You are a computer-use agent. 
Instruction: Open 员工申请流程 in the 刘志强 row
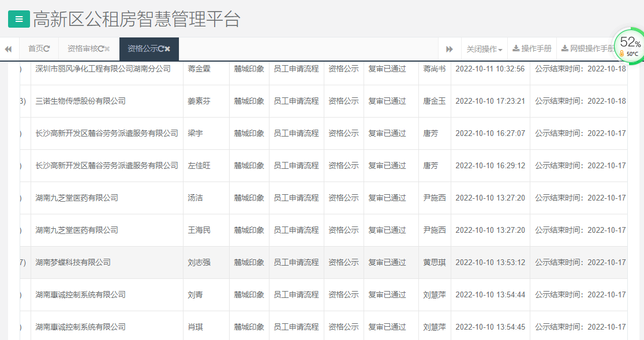[297, 262]
